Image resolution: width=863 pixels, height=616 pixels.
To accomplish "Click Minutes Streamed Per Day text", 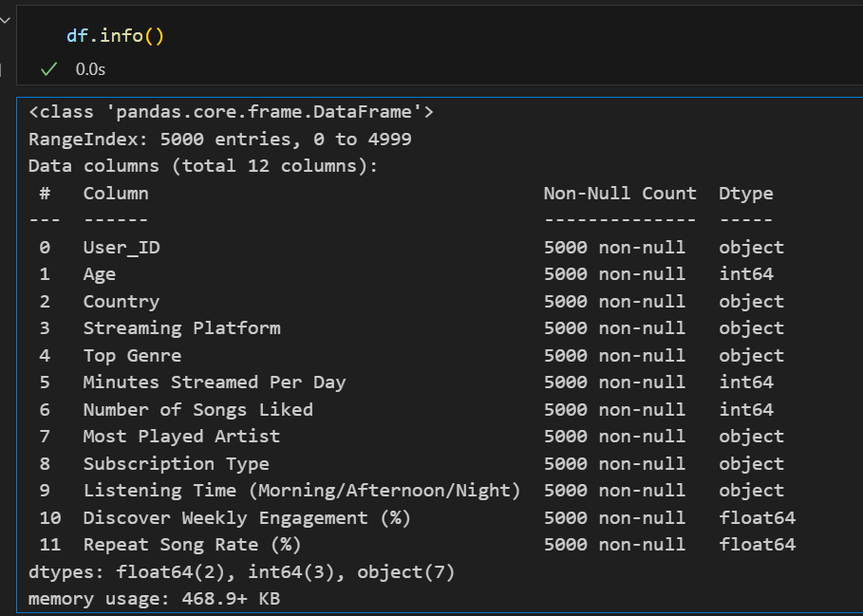I will (x=215, y=383).
